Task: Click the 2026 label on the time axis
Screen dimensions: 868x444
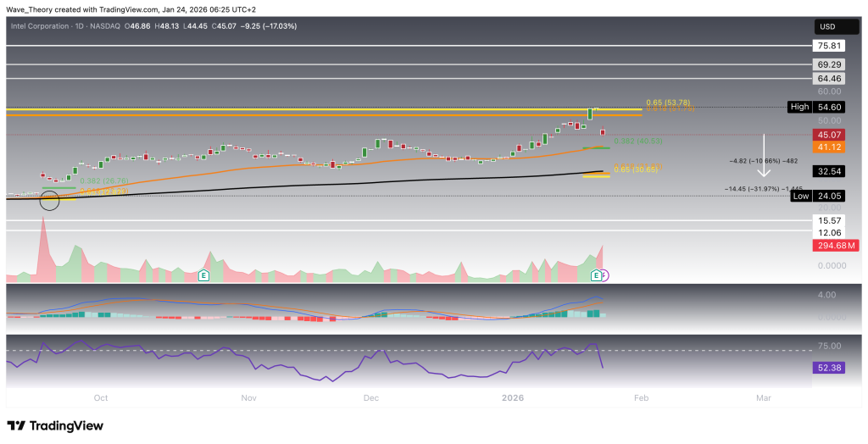Action: (512, 397)
